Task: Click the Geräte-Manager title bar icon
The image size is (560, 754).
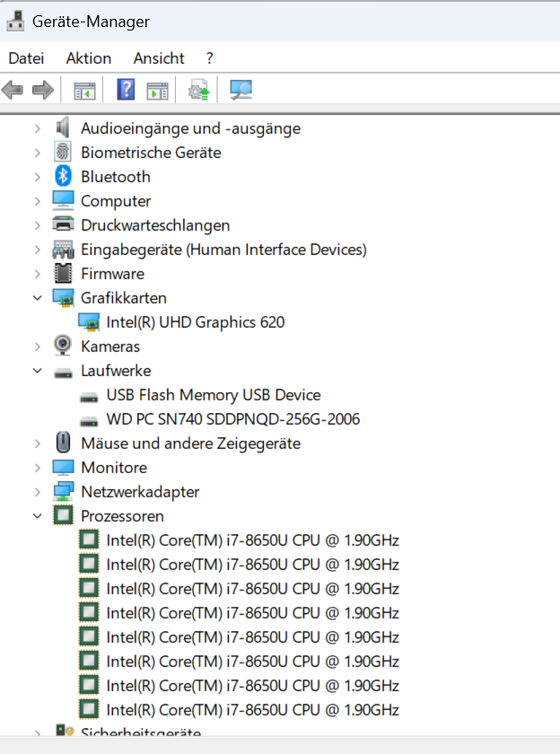Action: point(15,22)
